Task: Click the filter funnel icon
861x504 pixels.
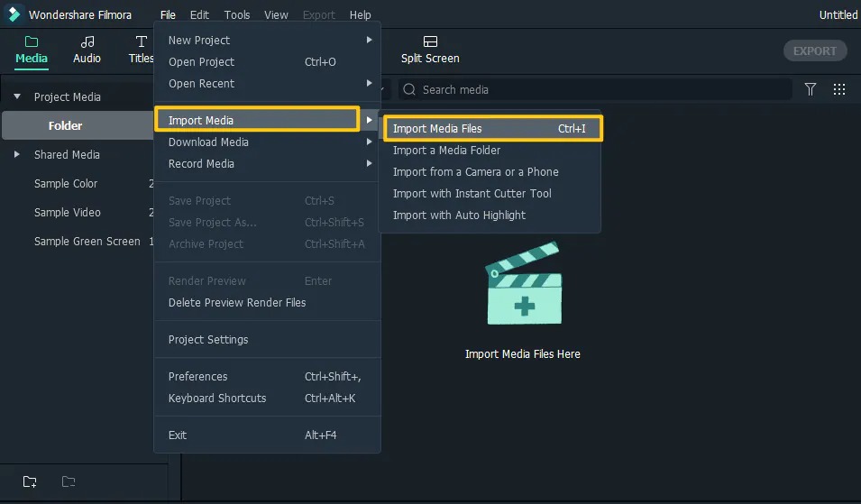Action: point(811,89)
